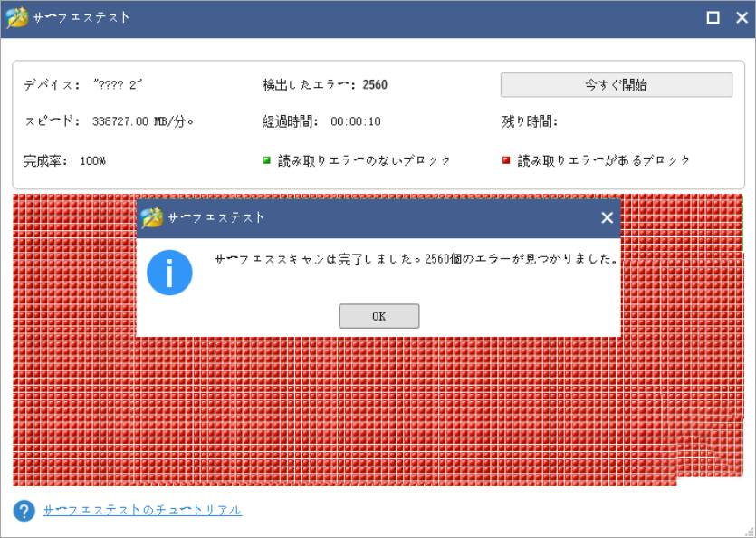Select the デバイス "???? 2" text
756x538 pixels.
[x=83, y=85]
